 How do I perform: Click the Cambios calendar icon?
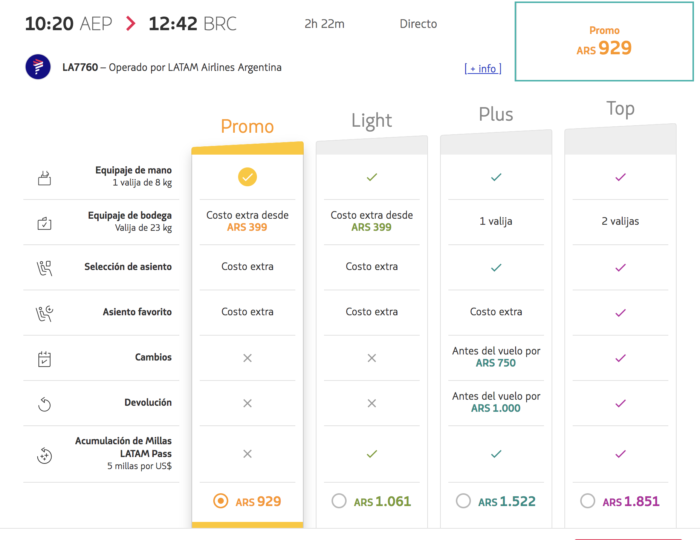[45, 358]
